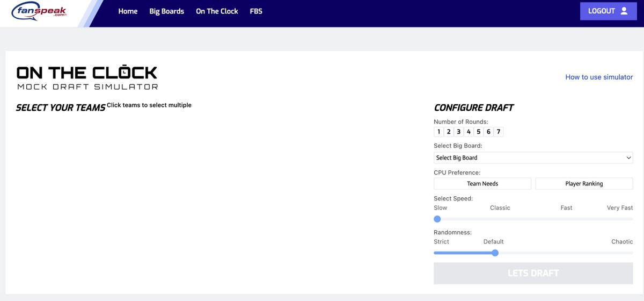This screenshot has width=644, height=301.
Task: Set number of rounds to 6
Action: pyautogui.click(x=488, y=132)
